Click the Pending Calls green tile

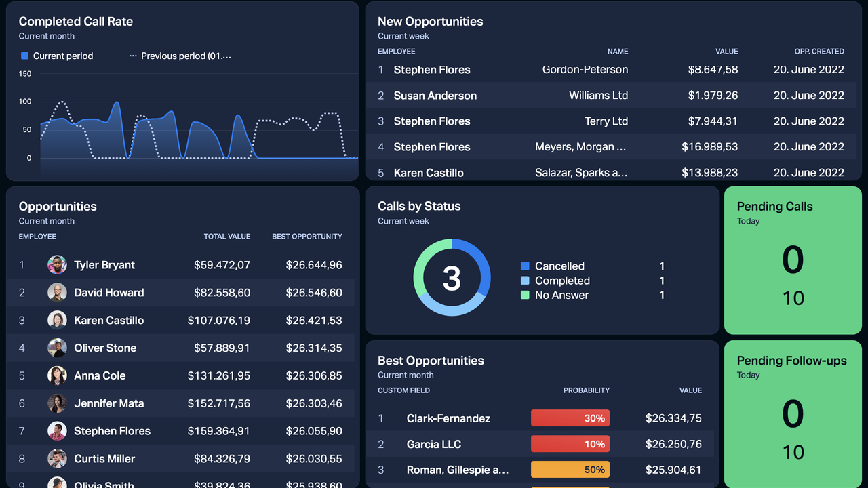click(x=793, y=261)
